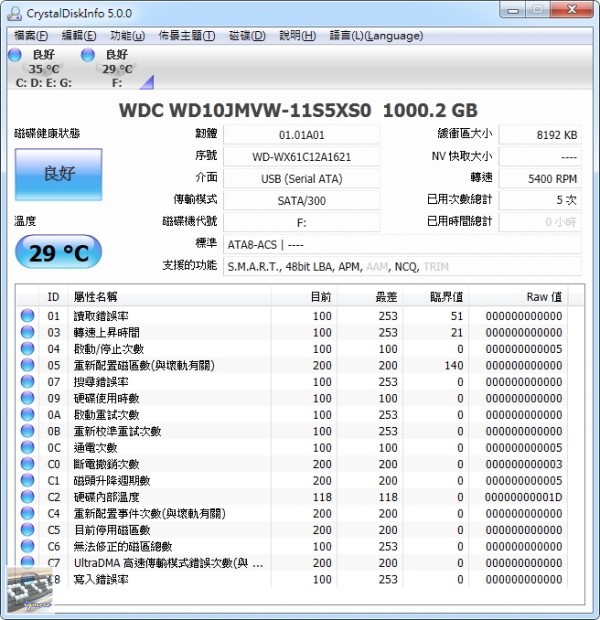
Task: Click status icon of attribute C0 斷電撤銷次數
Action: pos(27,464)
